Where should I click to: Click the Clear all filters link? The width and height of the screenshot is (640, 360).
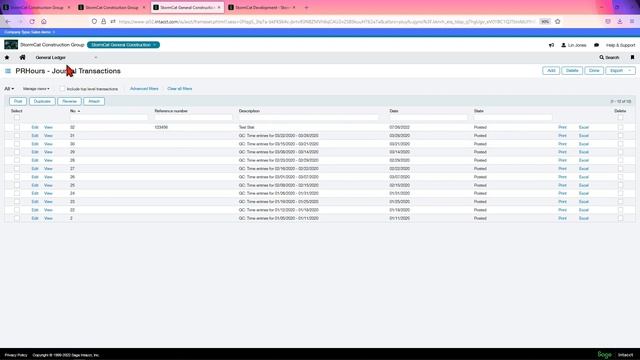(x=180, y=89)
